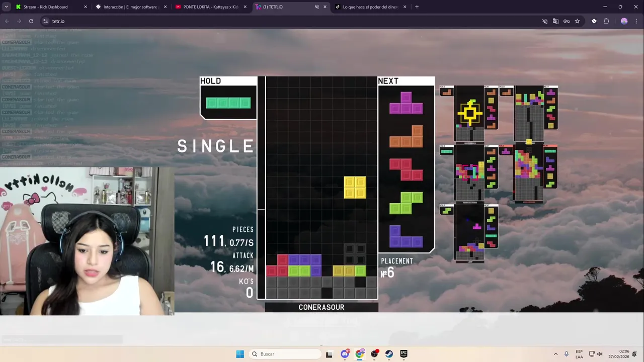The width and height of the screenshot is (644, 362).
Task: Click the microphone tray icon
Action: [x=567, y=354]
